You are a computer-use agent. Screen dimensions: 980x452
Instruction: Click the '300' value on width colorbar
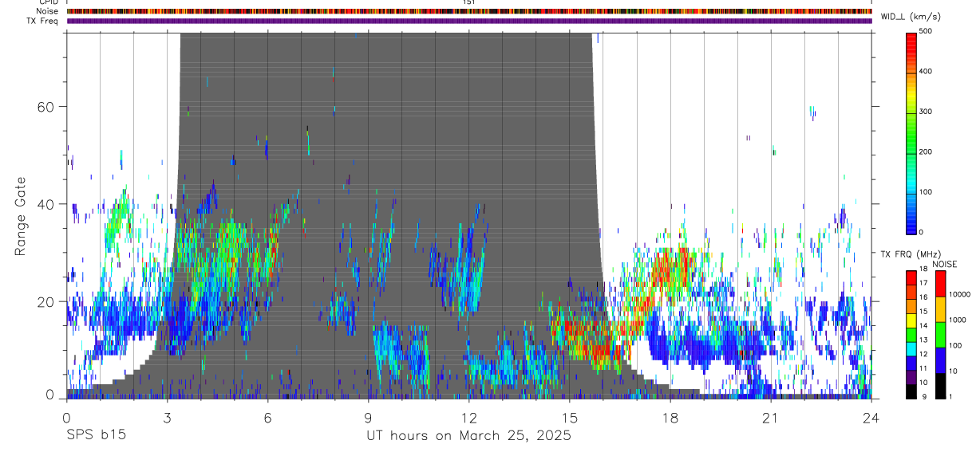[927, 112]
